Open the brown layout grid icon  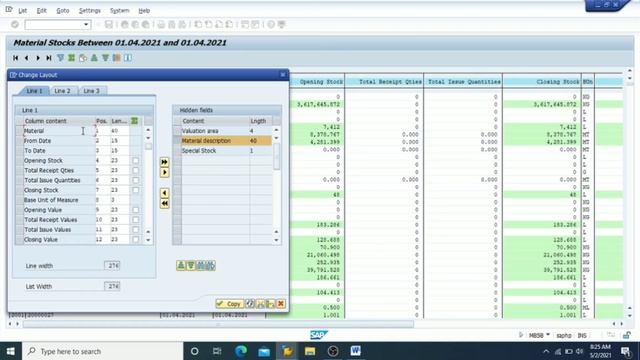point(117,58)
